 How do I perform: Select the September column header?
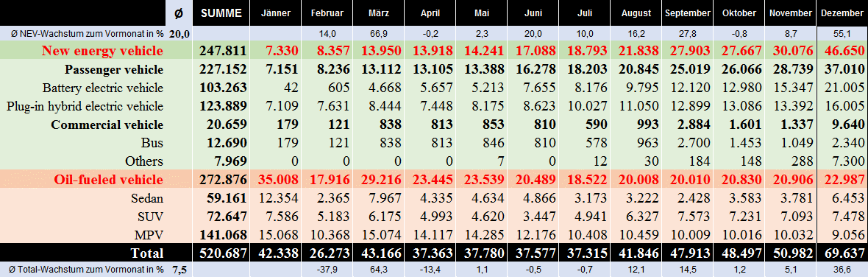688,13
